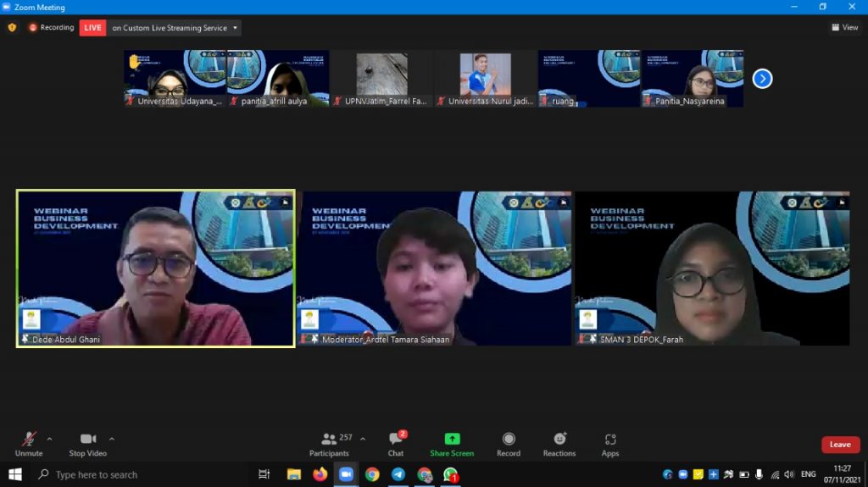Click the green encryption shield icon
The height and width of the screenshot is (487, 868).
[12, 27]
